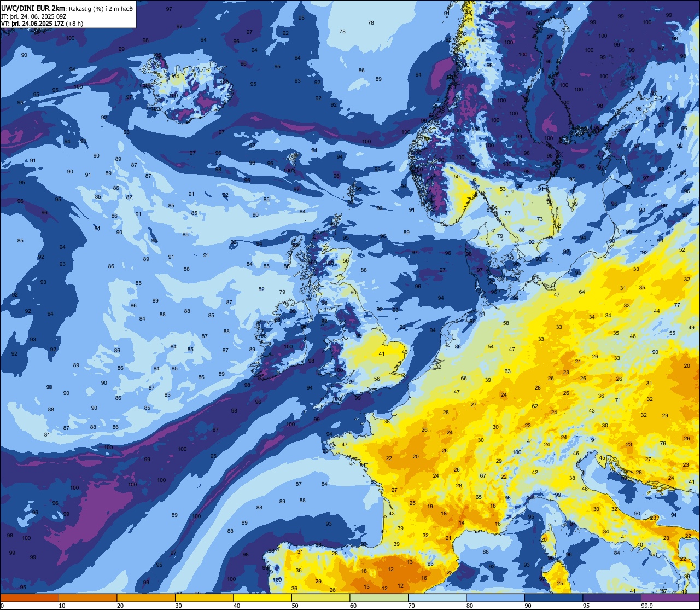Select the yellow legend segment between 40 and 50
Screen dimensions: 700x610
point(262,598)
